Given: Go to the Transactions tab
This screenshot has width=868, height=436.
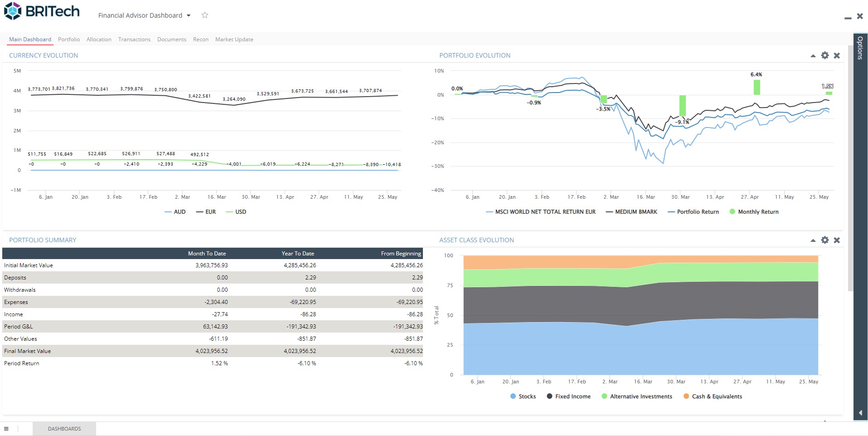Looking at the screenshot, I should [x=134, y=39].
